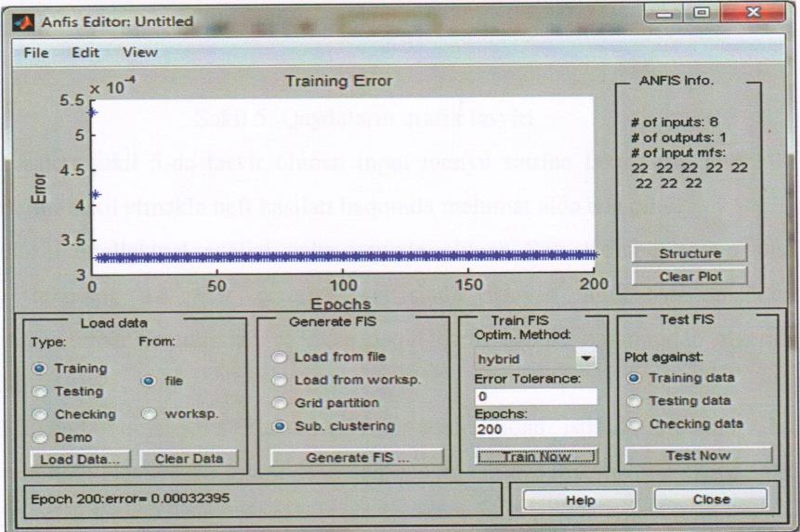Choose load from file radio button
The image size is (800, 532).
click(x=149, y=381)
